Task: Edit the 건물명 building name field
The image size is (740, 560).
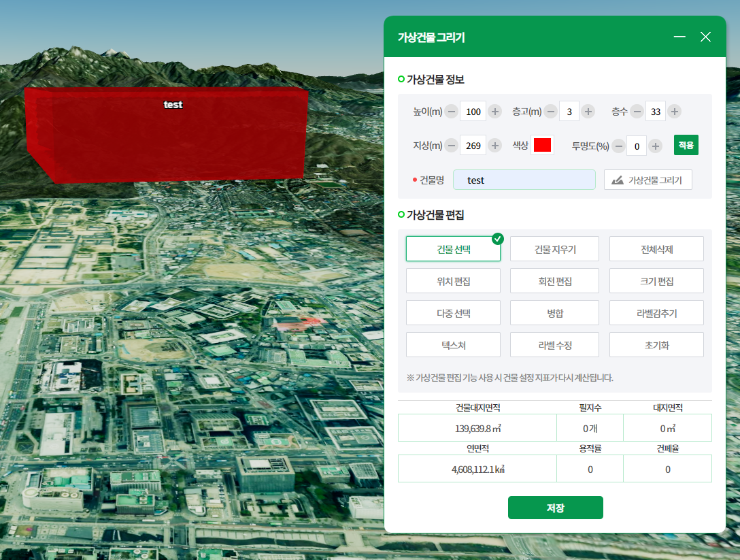Action: tap(524, 180)
